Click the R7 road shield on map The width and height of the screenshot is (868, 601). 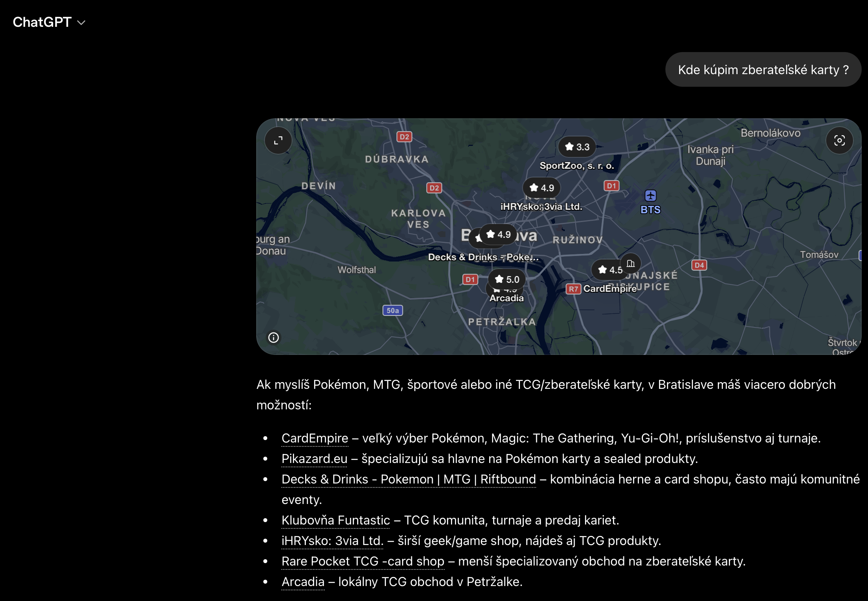[x=574, y=289]
